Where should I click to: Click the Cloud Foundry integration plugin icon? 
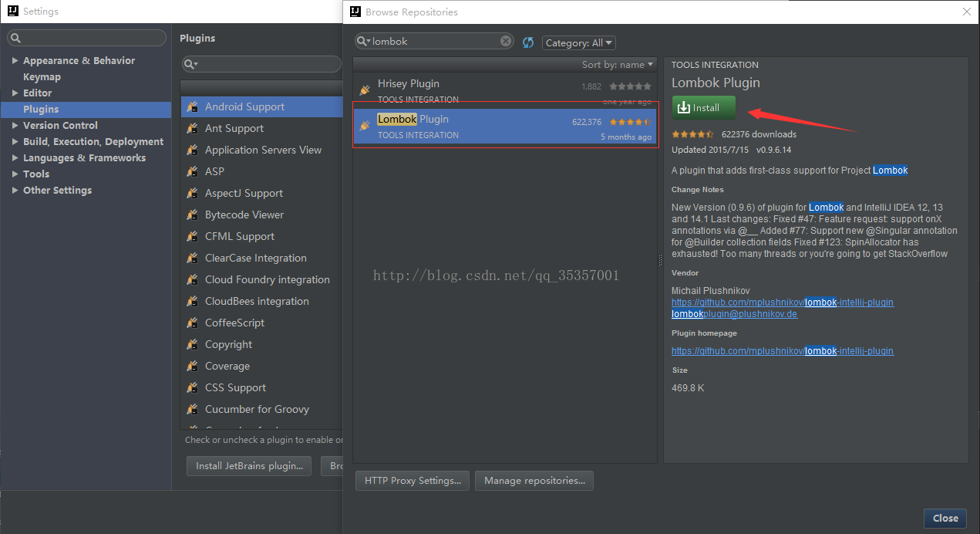coord(192,279)
